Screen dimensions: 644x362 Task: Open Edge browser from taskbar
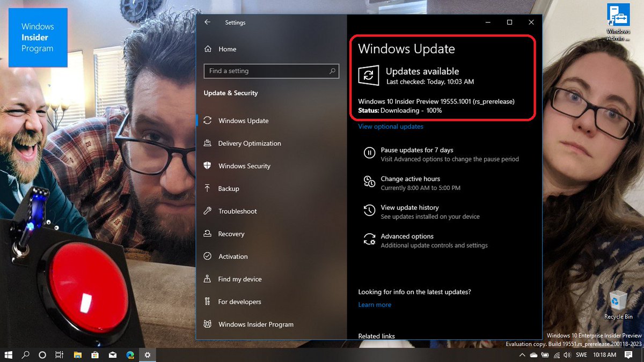[x=130, y=354]
